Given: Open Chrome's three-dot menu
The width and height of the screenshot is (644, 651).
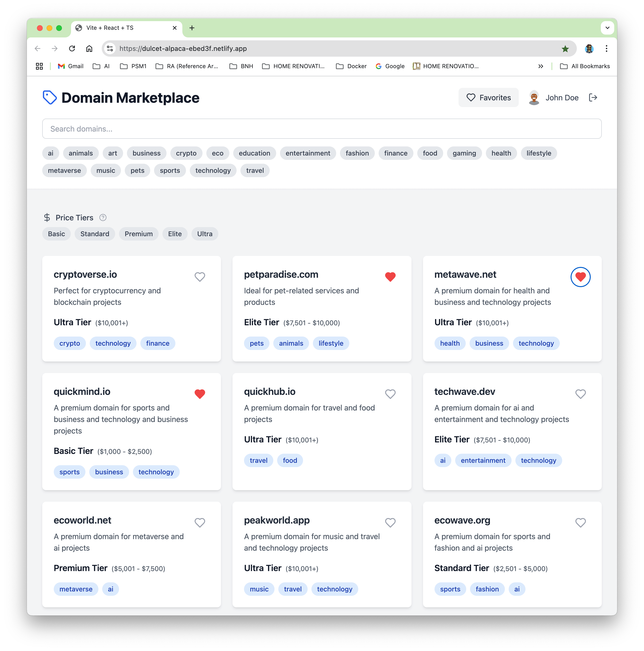Looking at the screenshot, I should [x=606, y=48].
